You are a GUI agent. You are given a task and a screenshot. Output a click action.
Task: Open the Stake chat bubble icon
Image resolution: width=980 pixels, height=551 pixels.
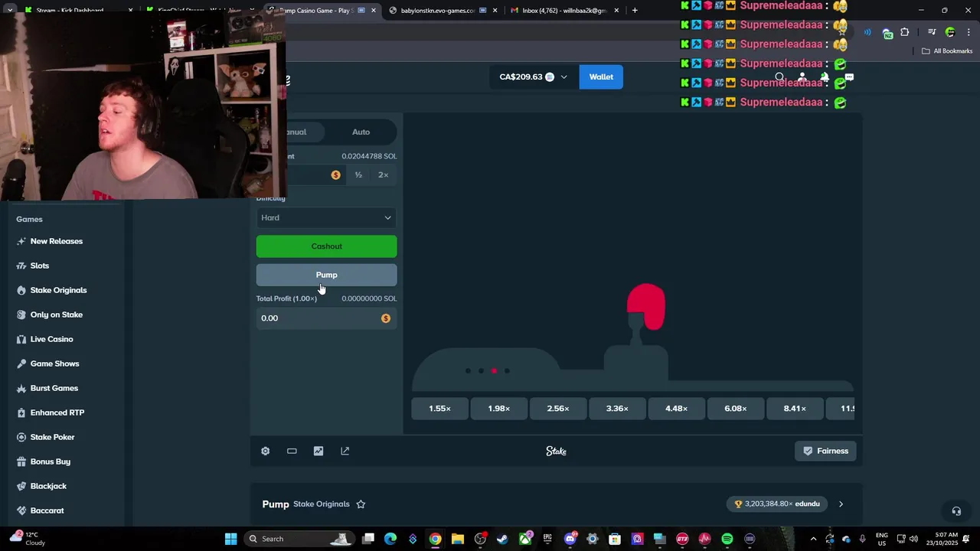(x=849, y=77)
